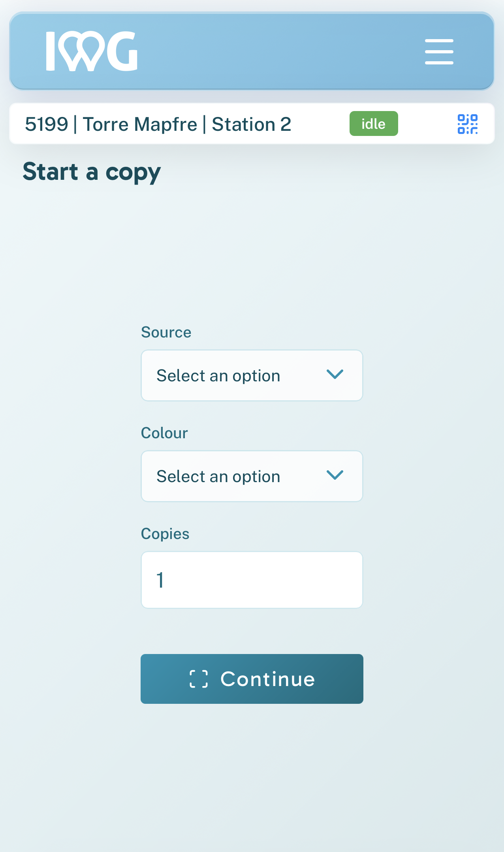Click "Select an option" text under Colour
Screen dimensions: 504x852
218,477
